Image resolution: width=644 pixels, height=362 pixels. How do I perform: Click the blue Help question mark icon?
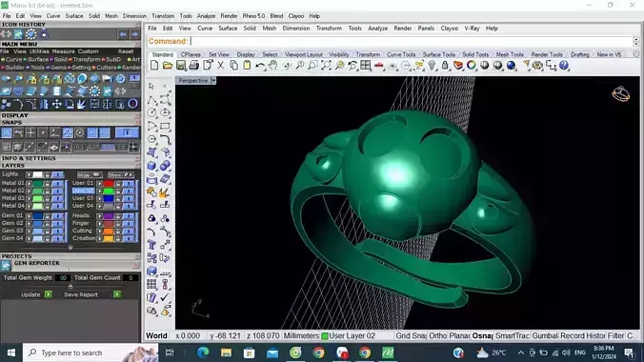(564, 66)
